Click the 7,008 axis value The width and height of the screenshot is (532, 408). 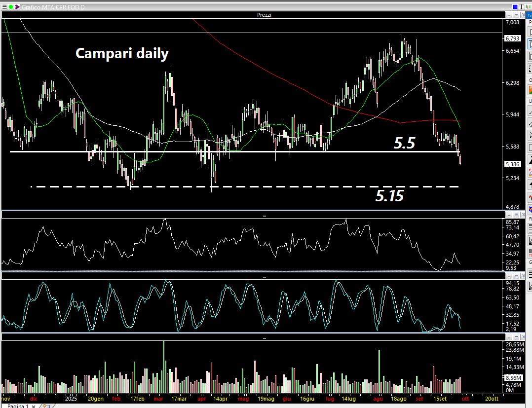click(512, 22)
